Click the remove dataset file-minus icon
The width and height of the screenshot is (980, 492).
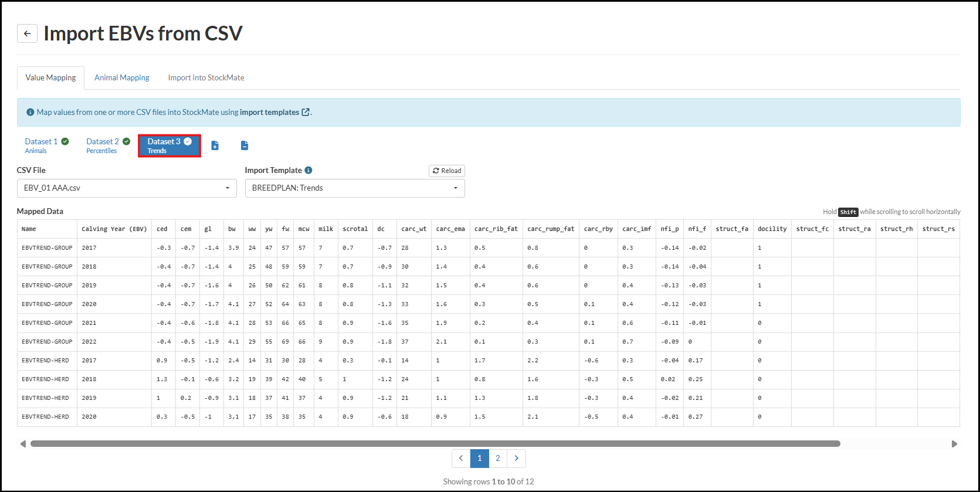245,145
